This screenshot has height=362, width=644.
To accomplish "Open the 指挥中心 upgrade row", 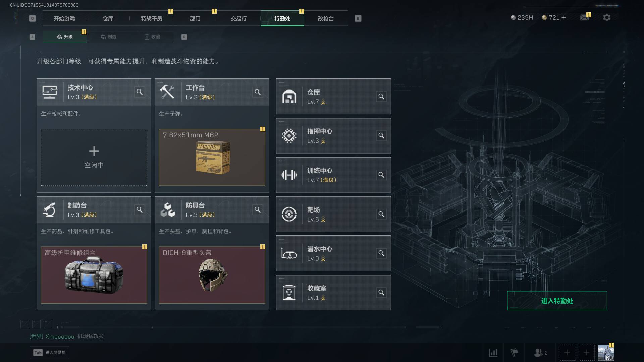I will coord(333,136).
